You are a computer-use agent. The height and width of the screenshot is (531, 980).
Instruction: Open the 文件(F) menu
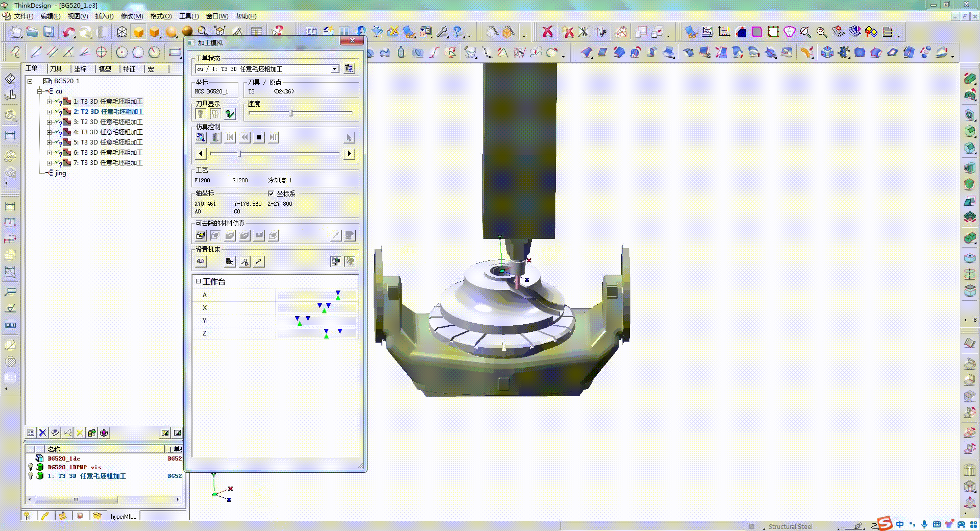[x=24, y=16]
